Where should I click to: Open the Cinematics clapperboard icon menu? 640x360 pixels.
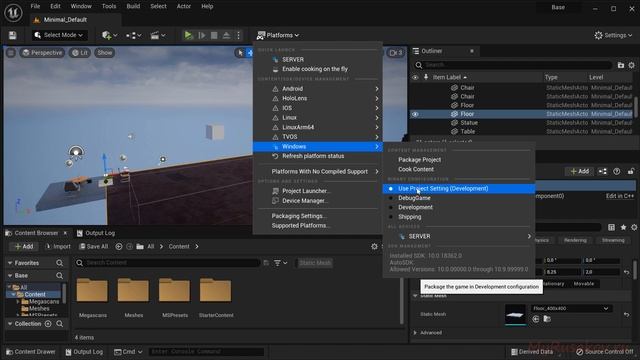158,35
